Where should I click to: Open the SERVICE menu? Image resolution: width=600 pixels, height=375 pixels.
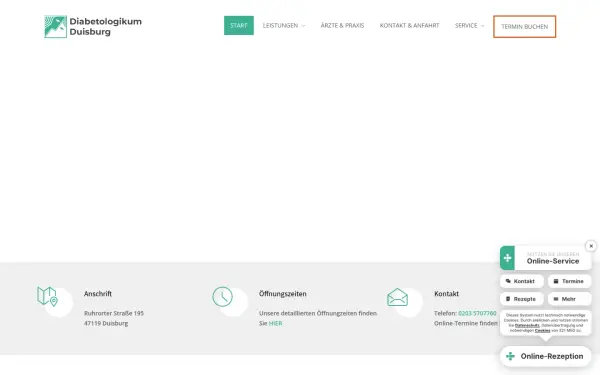point(466,25)
